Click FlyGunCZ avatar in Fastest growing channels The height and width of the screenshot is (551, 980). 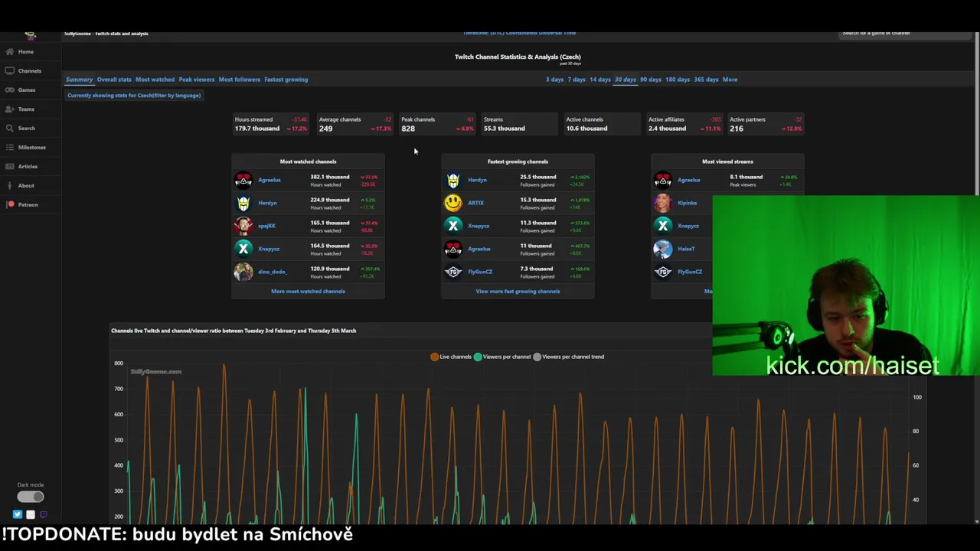click(453, 272)
